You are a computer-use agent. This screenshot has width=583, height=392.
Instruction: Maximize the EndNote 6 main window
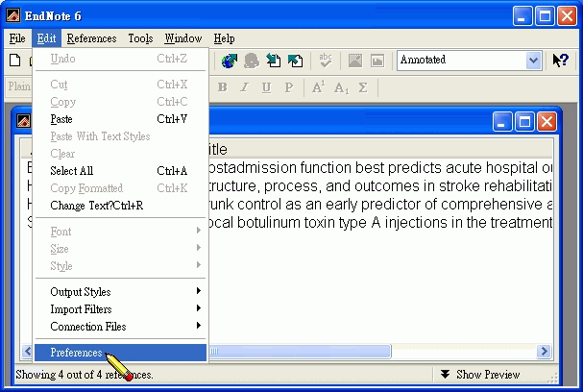(x=545, y=16)
